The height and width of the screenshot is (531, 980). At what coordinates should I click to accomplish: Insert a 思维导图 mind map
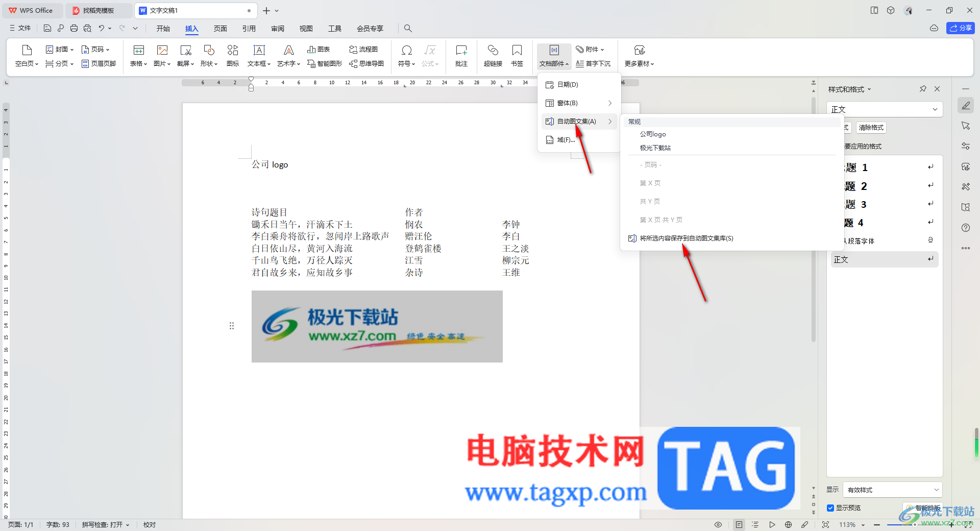(x=366, y=64)
